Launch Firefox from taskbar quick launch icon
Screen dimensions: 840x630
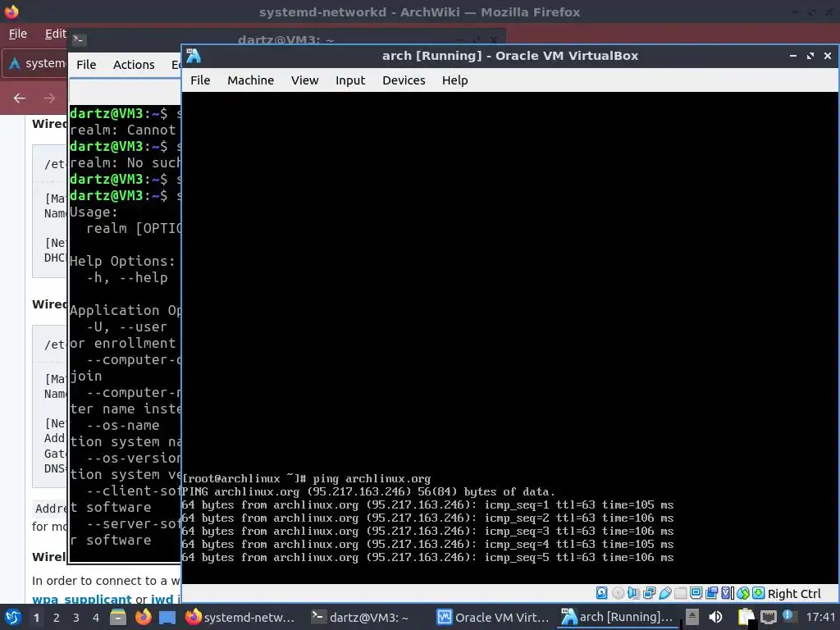[143, 617]
